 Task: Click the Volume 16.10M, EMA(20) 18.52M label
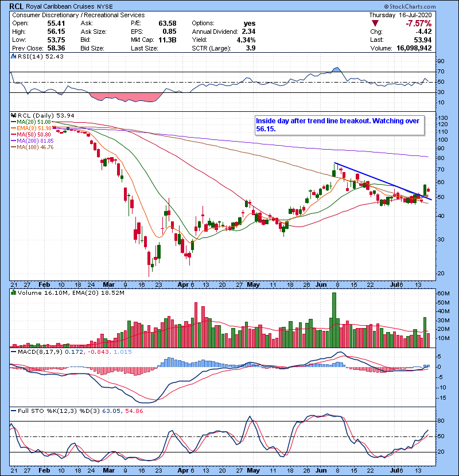(71, 292)
